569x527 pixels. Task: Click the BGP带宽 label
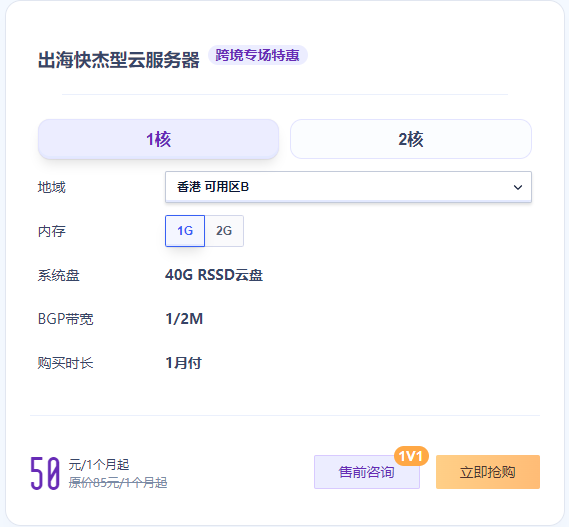66,319
